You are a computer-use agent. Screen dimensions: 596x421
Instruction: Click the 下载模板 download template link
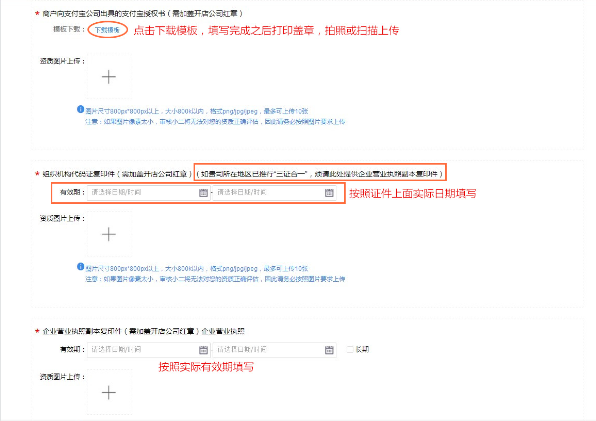[x=107, y=30]
